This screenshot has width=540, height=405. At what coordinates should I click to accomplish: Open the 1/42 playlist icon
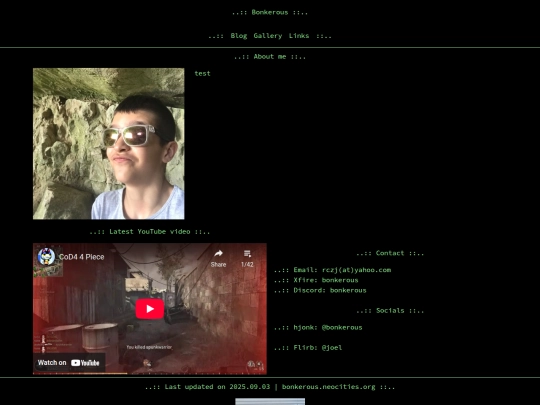[247, 254]
